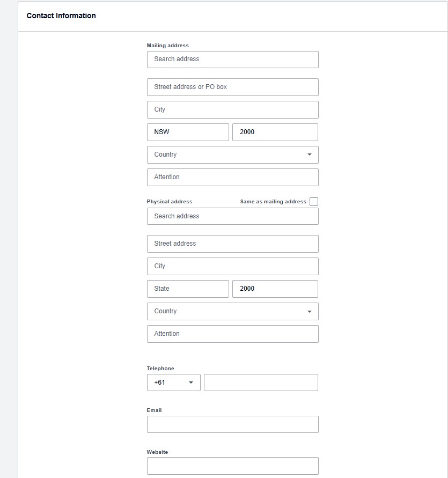Click the Website input field
448x478 pixels.
pos(232,466)
